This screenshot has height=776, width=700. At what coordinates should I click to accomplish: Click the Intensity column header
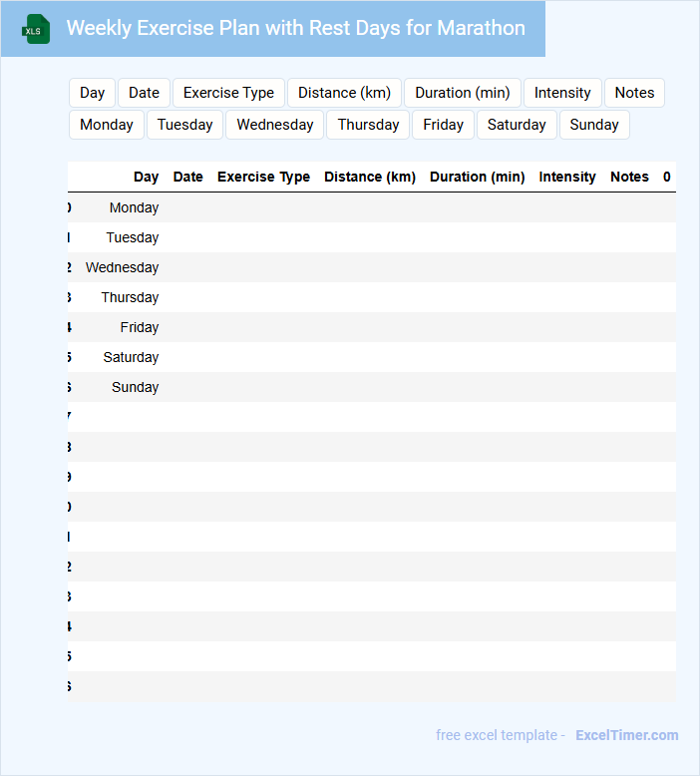567,177
